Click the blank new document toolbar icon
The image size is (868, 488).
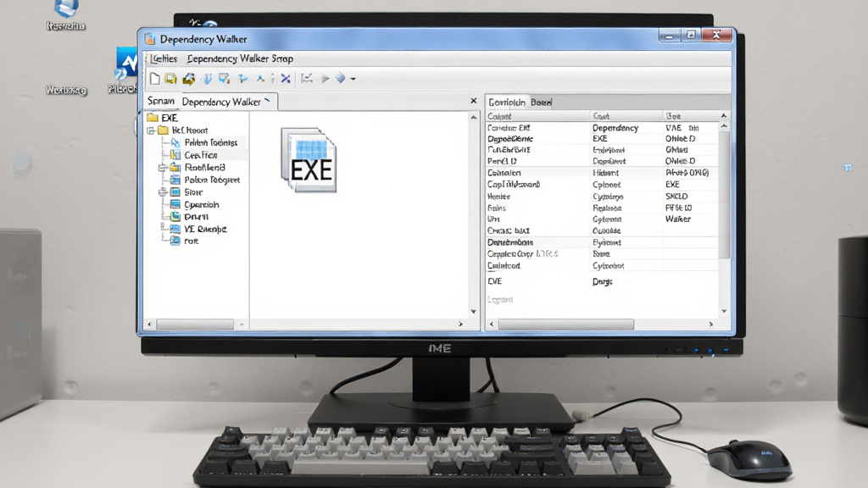click(x=155, y=79)
